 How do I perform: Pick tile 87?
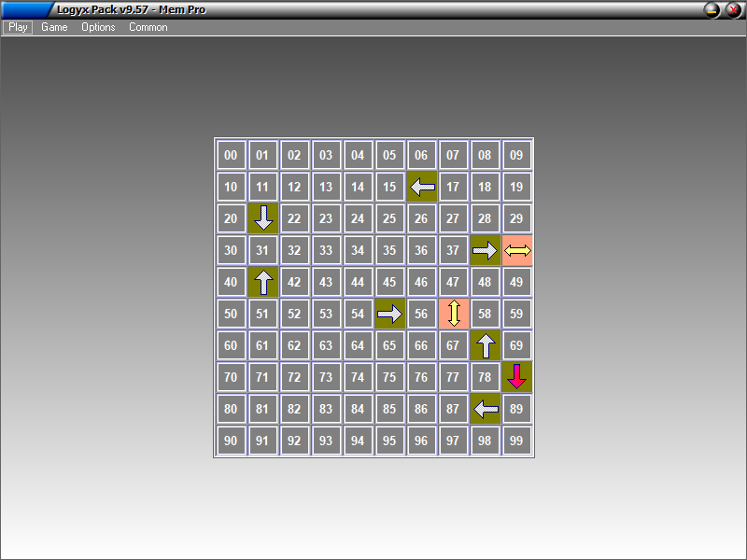pyautogui.click(x=454, y=409)
